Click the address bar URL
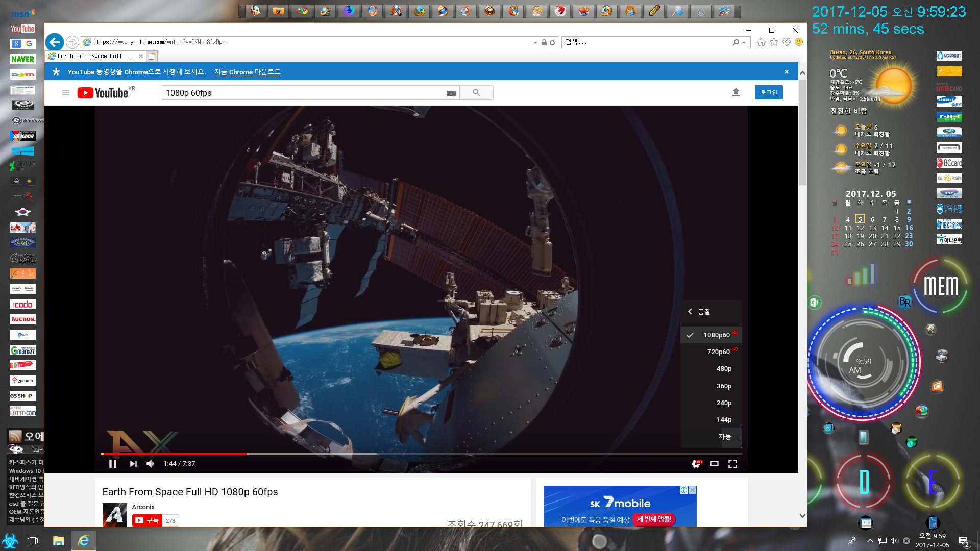Screen dimensions: 980x551 point(159,42)
